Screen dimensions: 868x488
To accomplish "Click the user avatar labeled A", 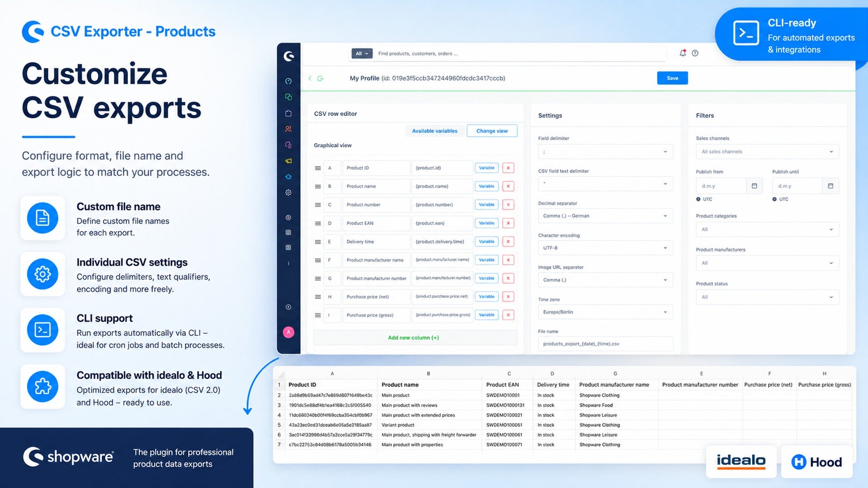I will (x=288, y=332).
